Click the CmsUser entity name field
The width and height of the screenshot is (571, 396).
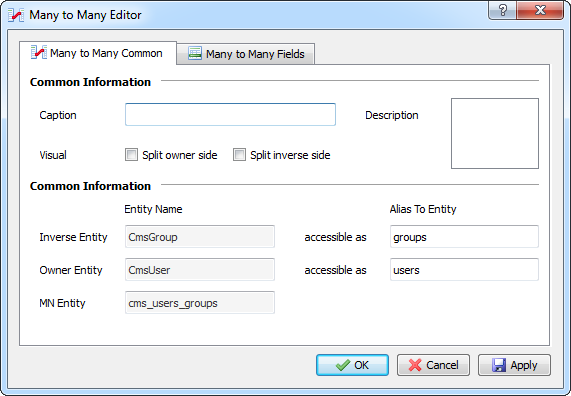[x=200, y=270]
